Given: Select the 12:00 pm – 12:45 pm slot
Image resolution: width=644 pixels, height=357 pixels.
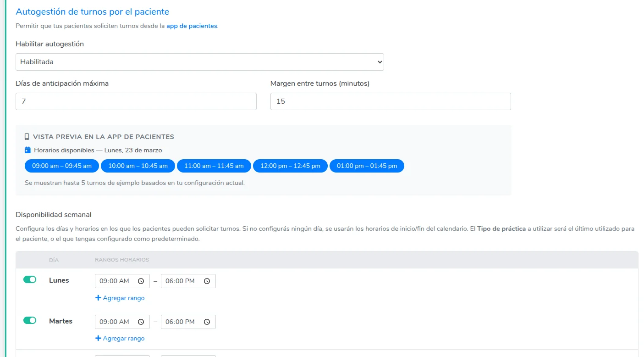Looking at the screenshot, I should (x=290, y=166).
